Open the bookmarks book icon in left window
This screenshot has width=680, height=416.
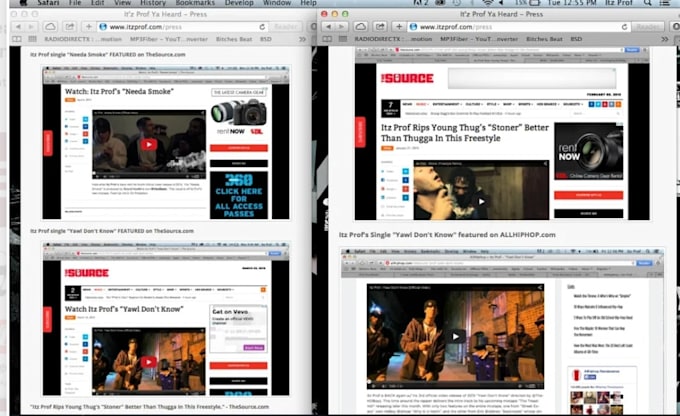[17, 39]
